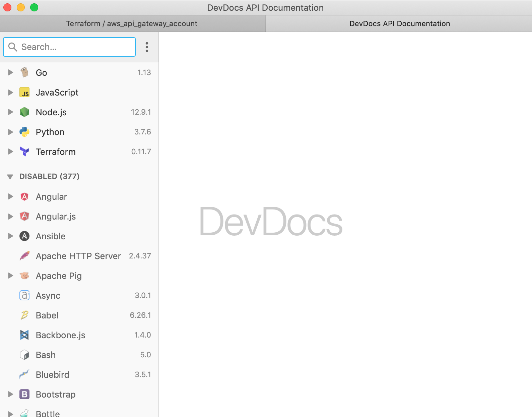Expand the Terraform docs arrow
Screen dimensions: 532x417
[10, 152]
